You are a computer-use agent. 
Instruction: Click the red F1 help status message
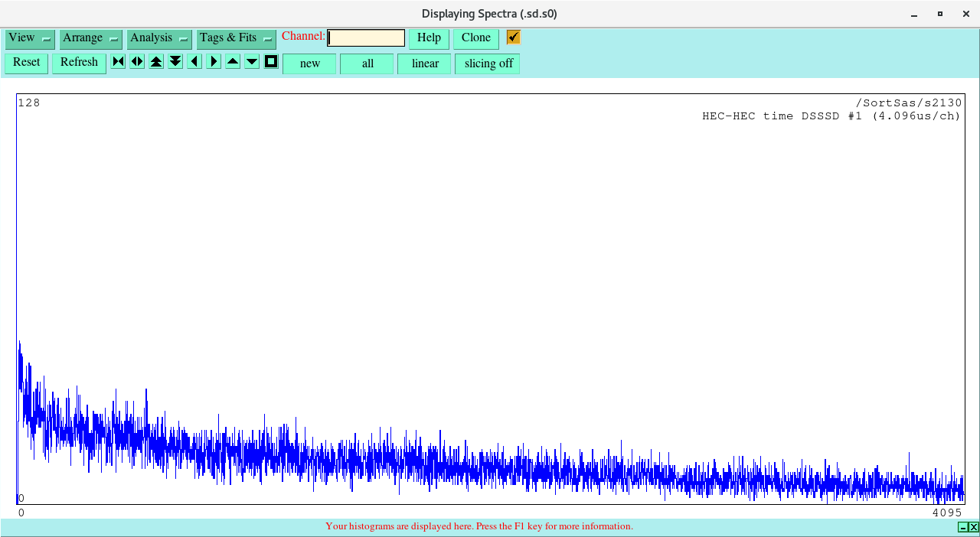tap(479, 526)
